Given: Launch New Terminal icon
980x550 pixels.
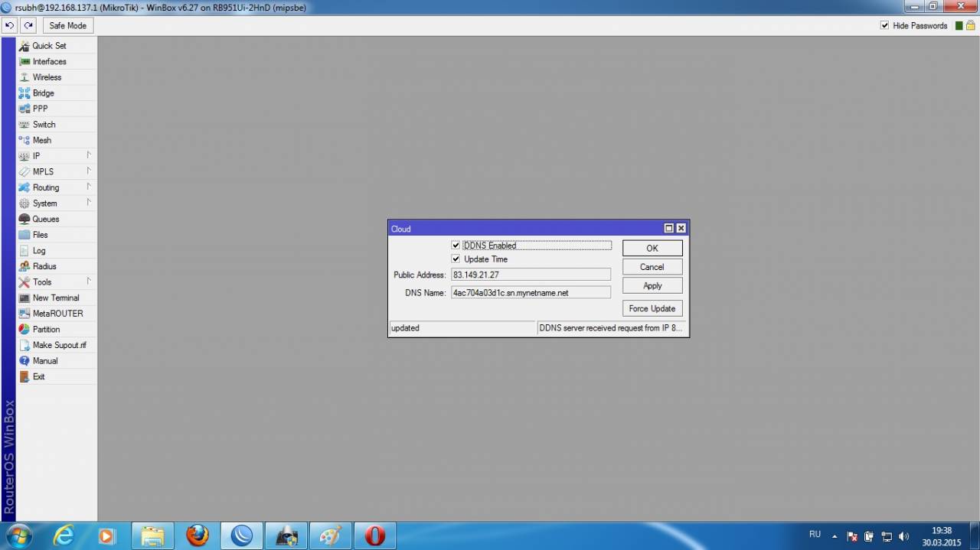Looking at the screenshot, I should coord(24,298).
